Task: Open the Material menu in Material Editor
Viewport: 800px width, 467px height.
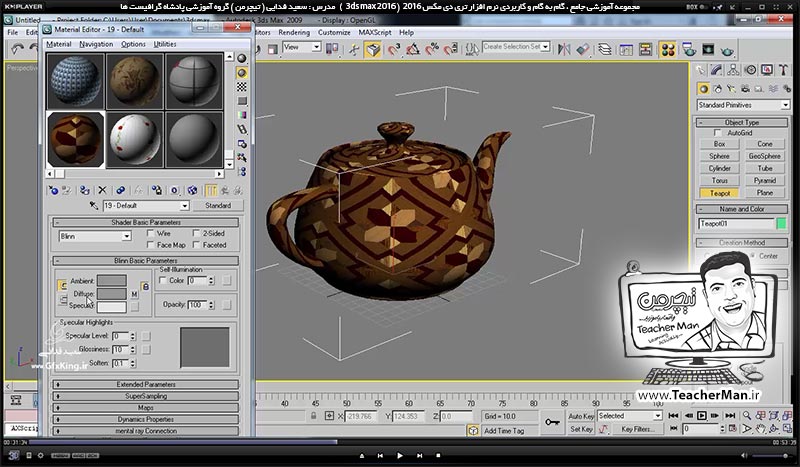Action: click(59, 44)
